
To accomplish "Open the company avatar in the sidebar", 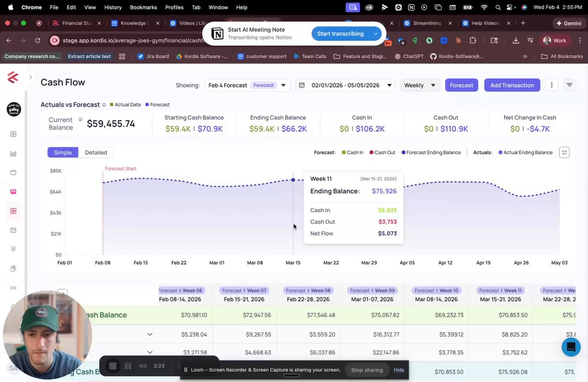I will click(14, 109).
